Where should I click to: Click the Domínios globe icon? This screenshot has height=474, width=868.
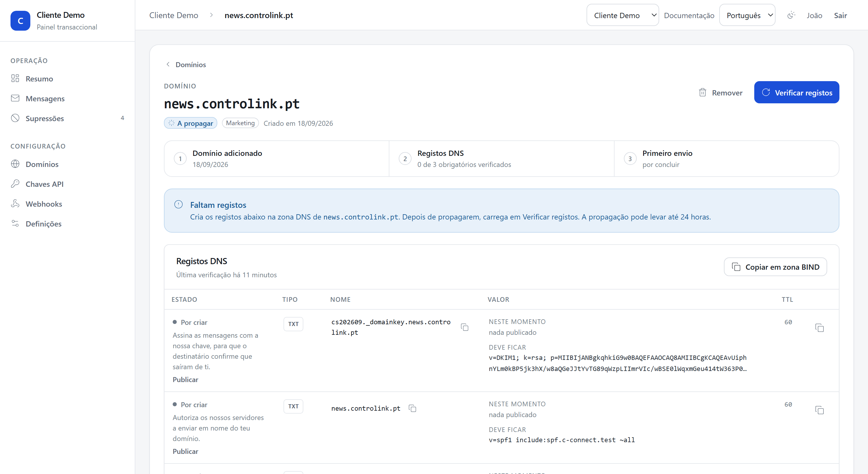[x=15, y=164]
